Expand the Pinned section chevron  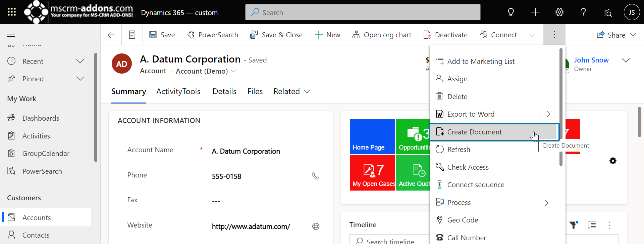pyautogui.click(x=80, y=79)
